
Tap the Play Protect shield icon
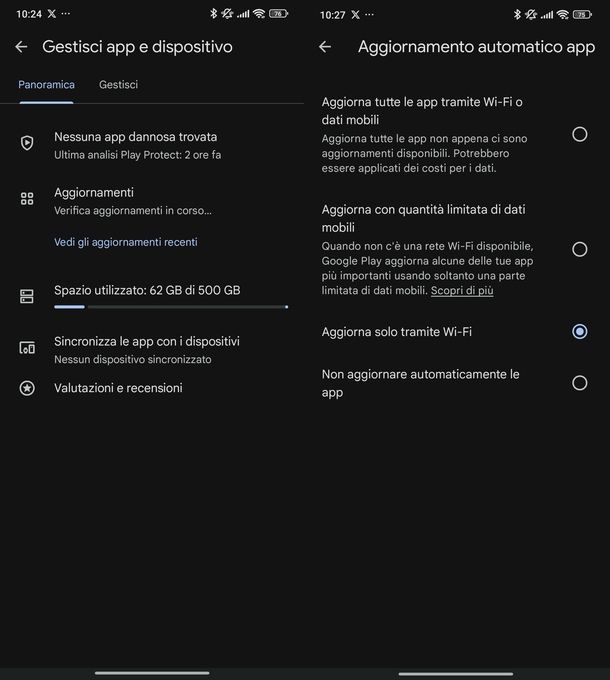coord(27,143)
